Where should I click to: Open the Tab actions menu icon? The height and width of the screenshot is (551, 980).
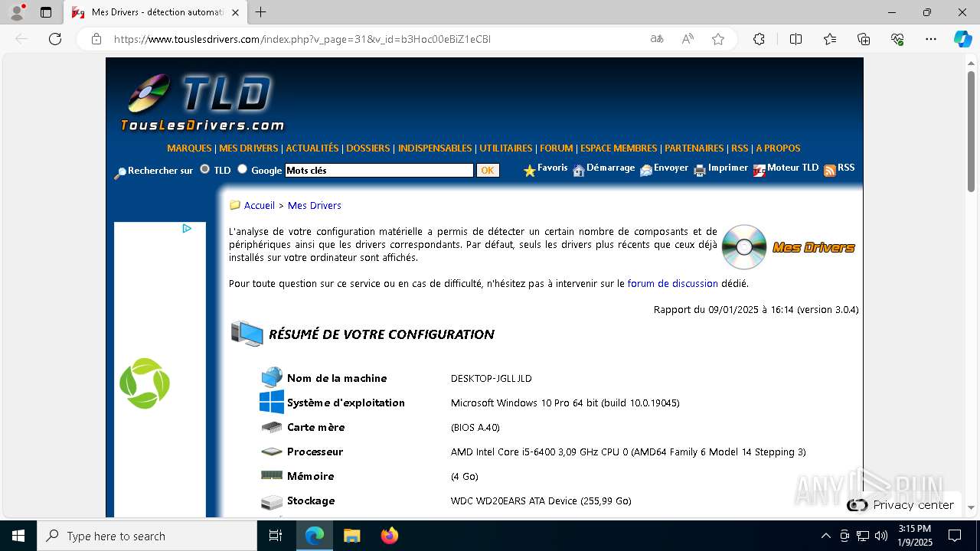pos(46,12)
